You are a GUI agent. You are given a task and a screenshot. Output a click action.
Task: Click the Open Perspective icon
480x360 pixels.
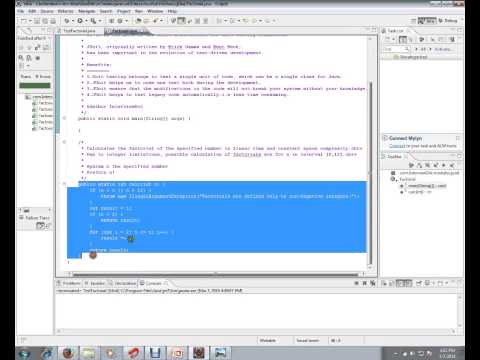click(x=413, y=21)
